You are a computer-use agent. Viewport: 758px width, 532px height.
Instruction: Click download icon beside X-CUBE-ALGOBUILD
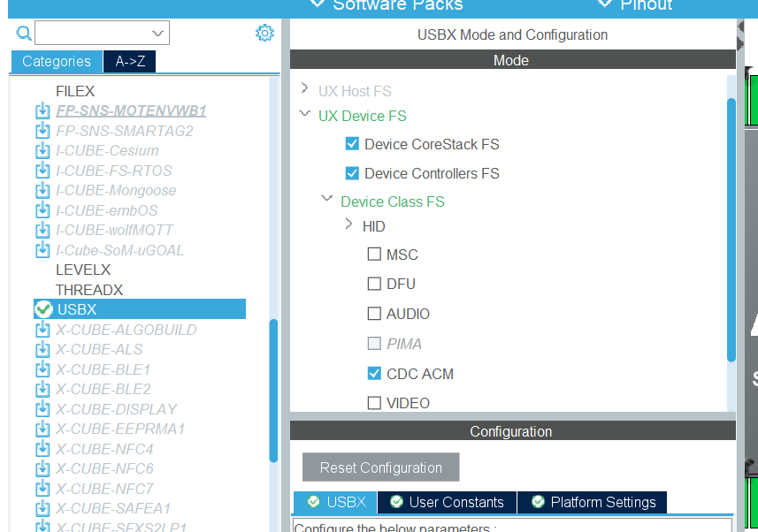tap(42, 330)
